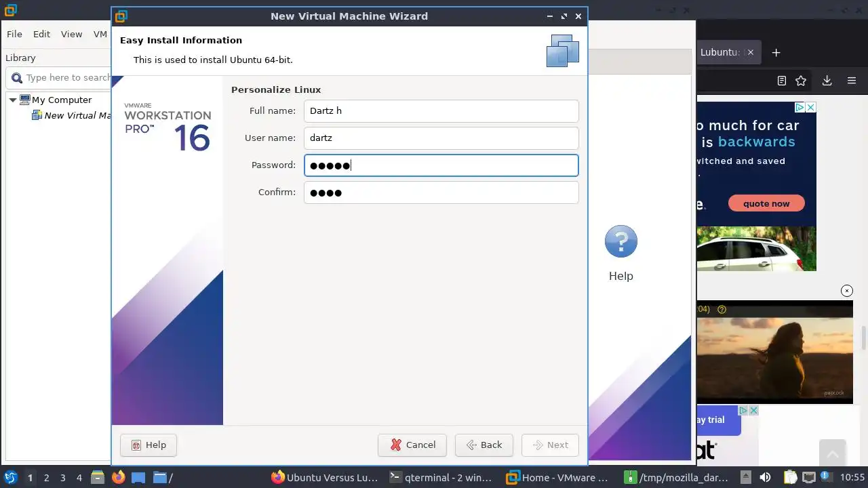The width and height of the screenshot is (868, 488).
Task: Switch to workspace 4
Action: (79, 478)
